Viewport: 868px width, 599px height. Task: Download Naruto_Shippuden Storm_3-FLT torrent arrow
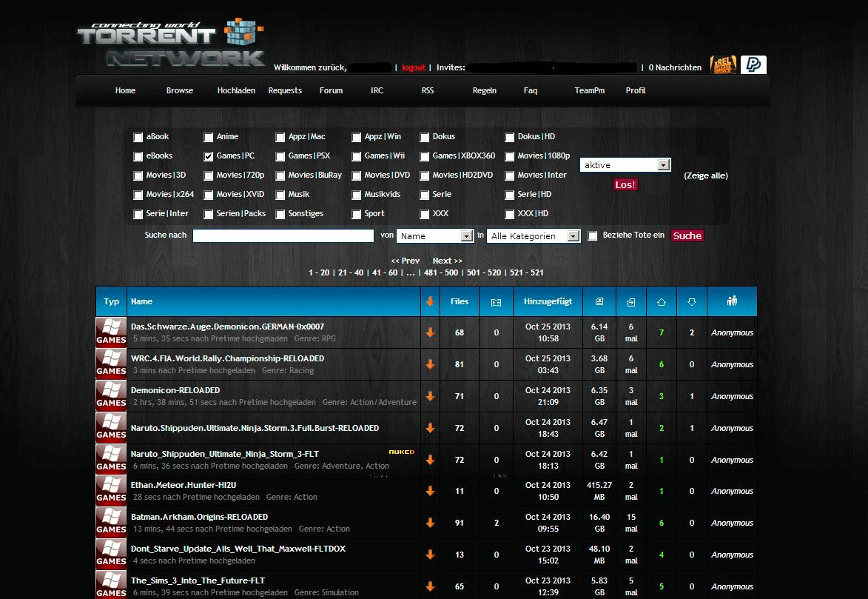430,460
